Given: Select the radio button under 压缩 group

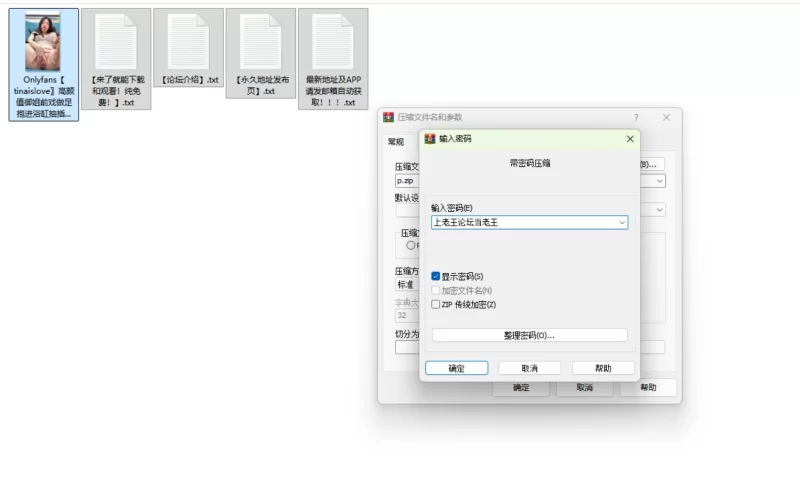Looking at the screenshot, I should (411, 245).
